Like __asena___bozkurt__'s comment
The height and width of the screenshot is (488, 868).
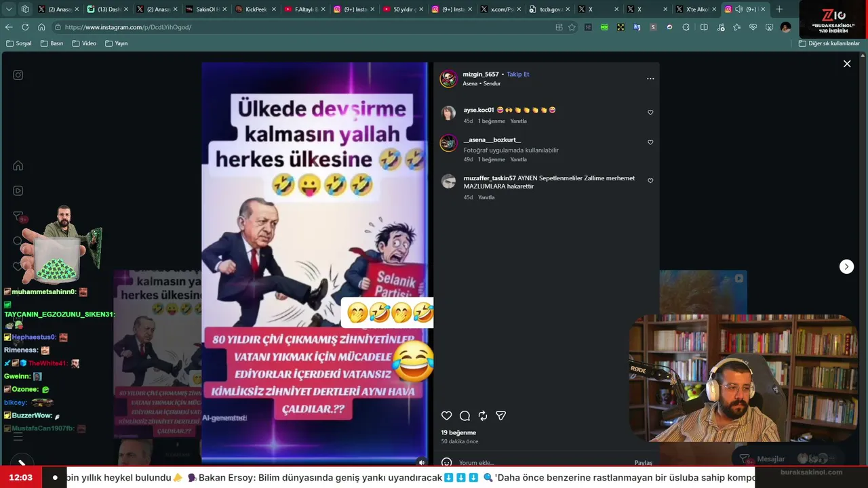[650, 142]
